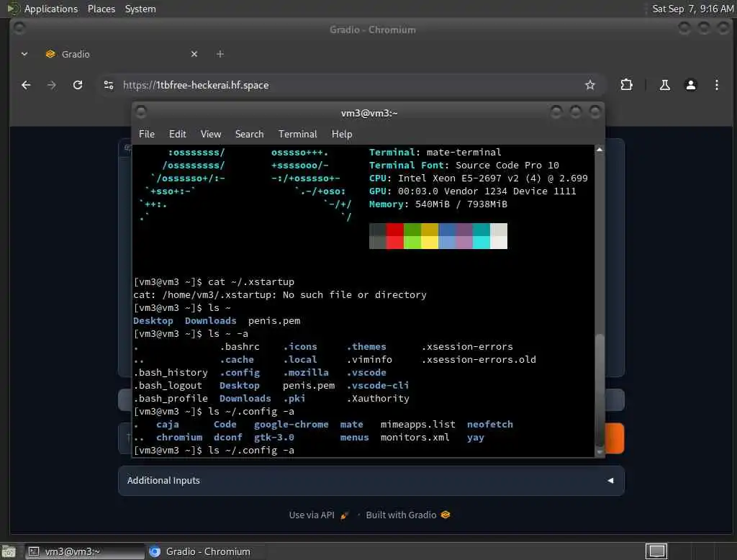Close the Gradio tab

pos(194,54)
